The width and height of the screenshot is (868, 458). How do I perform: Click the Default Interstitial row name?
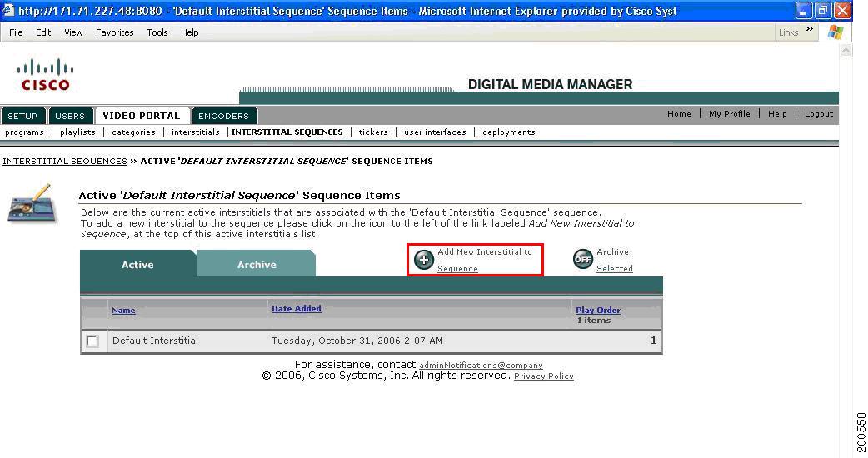pyautogui.click(x=155, y=341)
